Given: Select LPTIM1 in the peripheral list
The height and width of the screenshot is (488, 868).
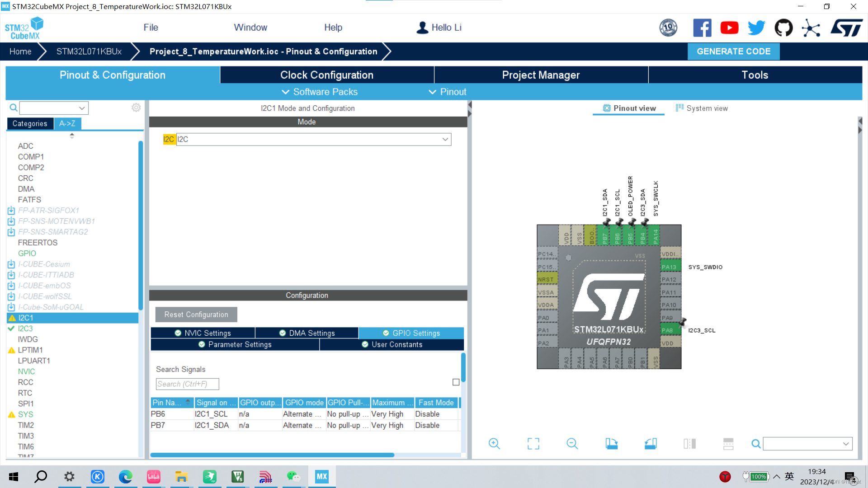Looking at the screenshot, I should coord(30,350).
